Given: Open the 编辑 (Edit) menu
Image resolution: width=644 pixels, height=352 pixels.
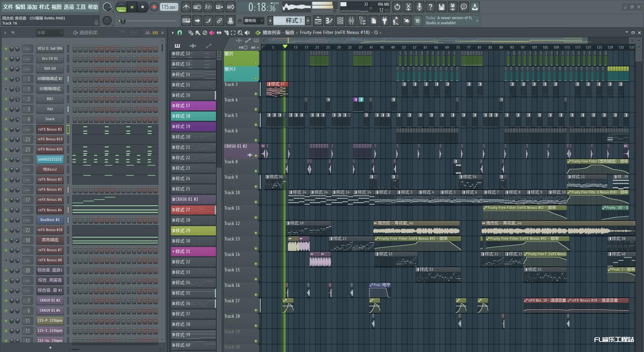Looking at the screenshot, I should pos(20,7).
